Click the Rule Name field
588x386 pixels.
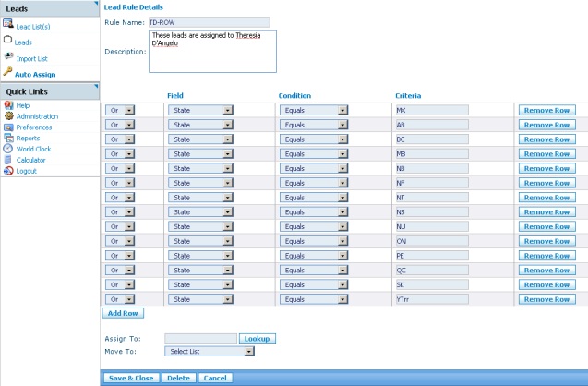point(210,22)
